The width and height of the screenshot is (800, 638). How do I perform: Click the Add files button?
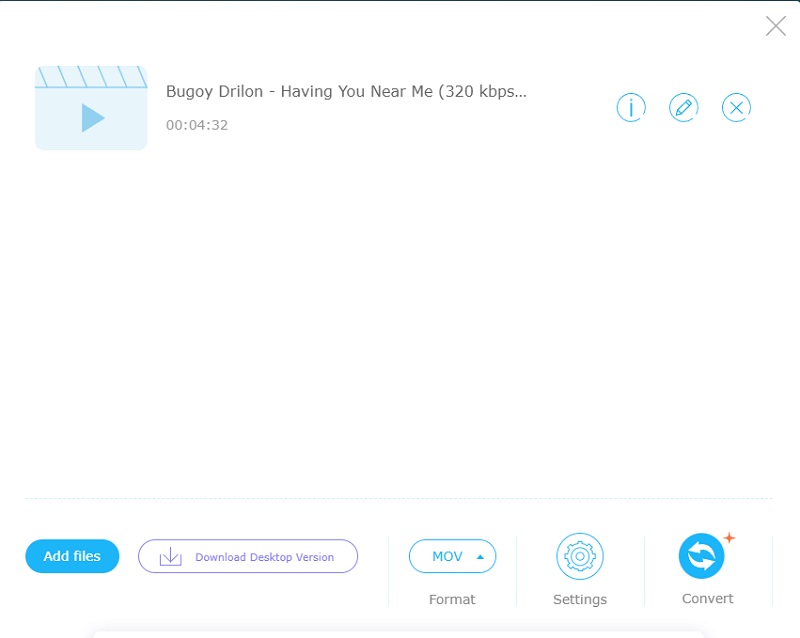[72, 556]
